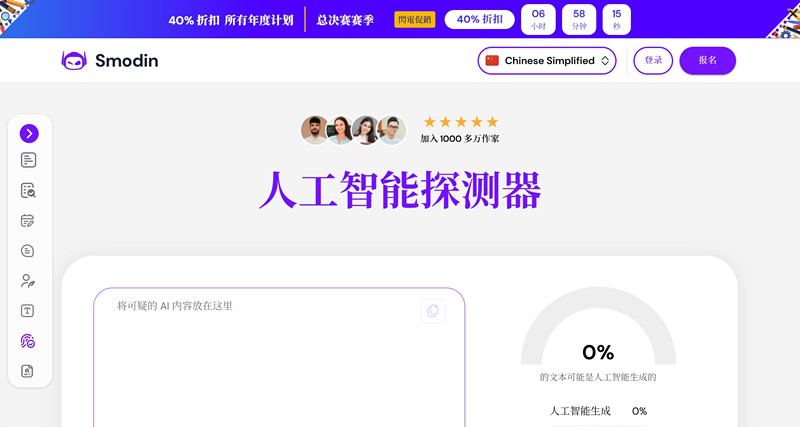Click the user avatars group

click(353, 130)
